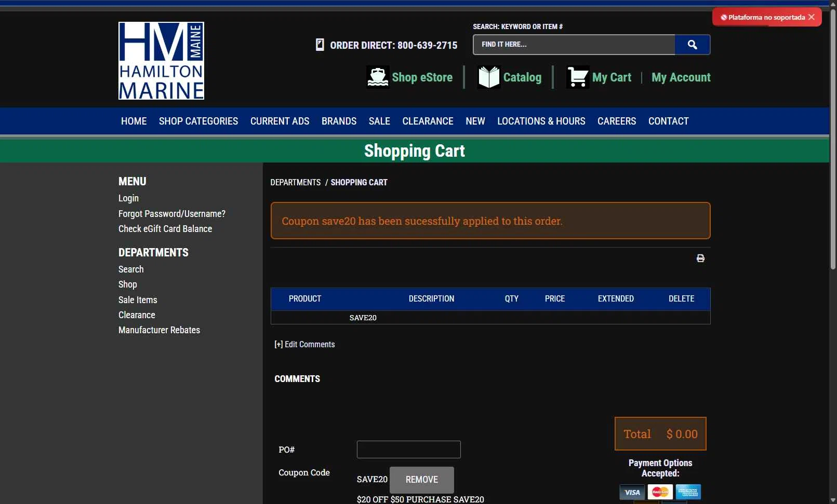Screen dimensions: 837x504
Task: Click the $20 OFF $50 PURCHASE SAVE20 text
Action: pos(420,499)
